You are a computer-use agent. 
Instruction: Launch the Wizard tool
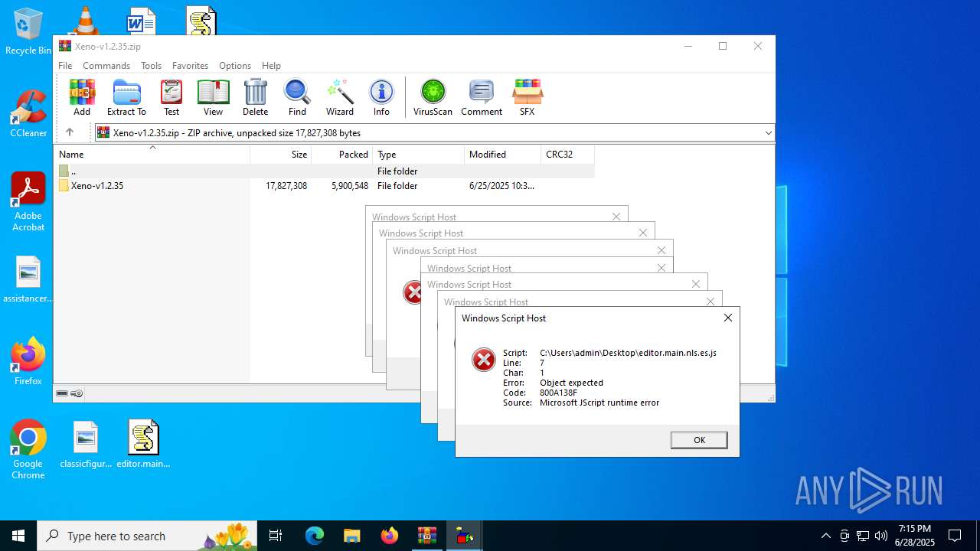[340, 97]
